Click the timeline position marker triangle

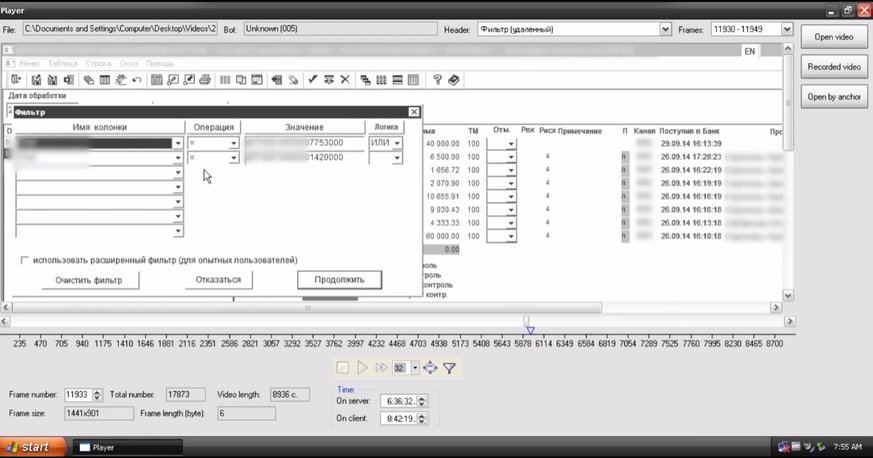tap(530, 329)
